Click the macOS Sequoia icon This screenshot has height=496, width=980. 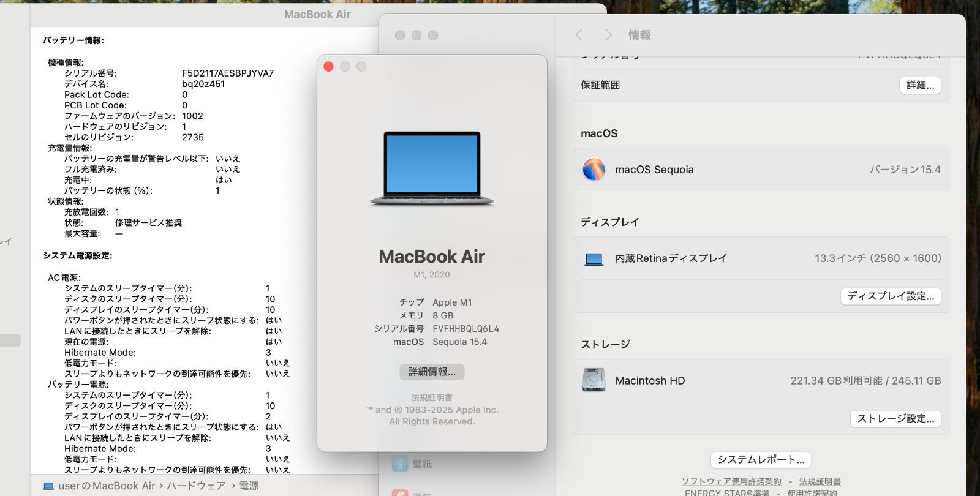coord(594,170)
